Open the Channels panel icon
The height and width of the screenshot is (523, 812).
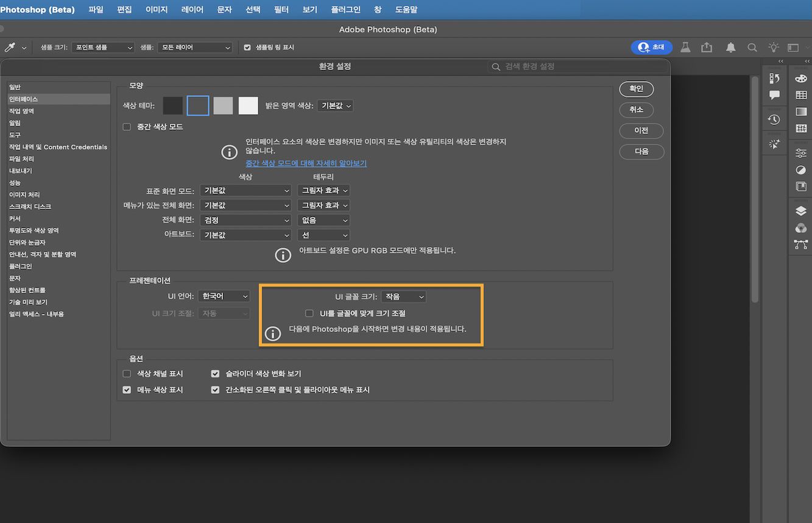click(800, 226)
